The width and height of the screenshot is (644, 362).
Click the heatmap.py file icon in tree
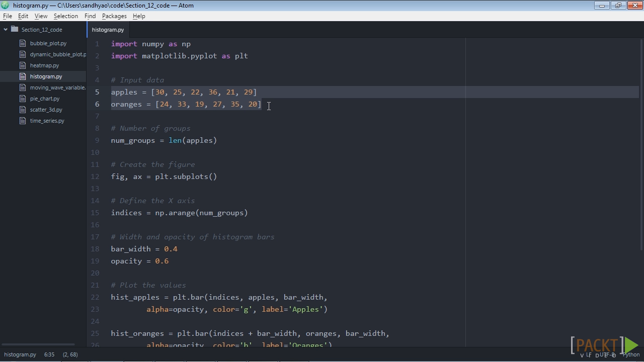coord(22,65)
